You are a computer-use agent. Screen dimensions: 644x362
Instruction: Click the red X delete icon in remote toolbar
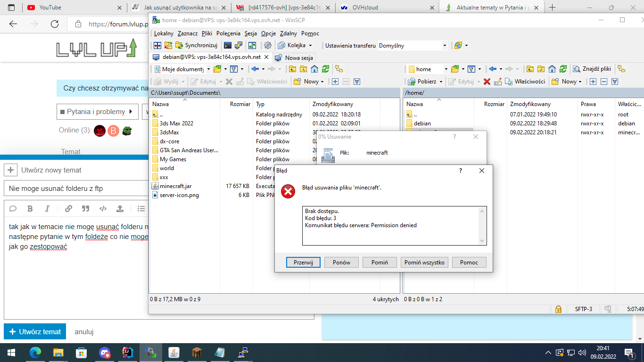(487, 82)
